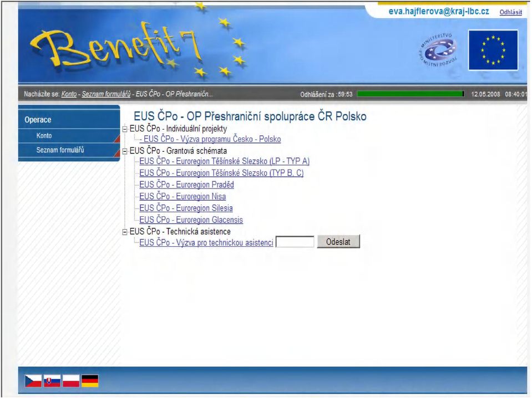The height and width of the screenshot is (398, 532).
Task: Open Výzva pro technickou asistenci link
Action: coord(206,243)
